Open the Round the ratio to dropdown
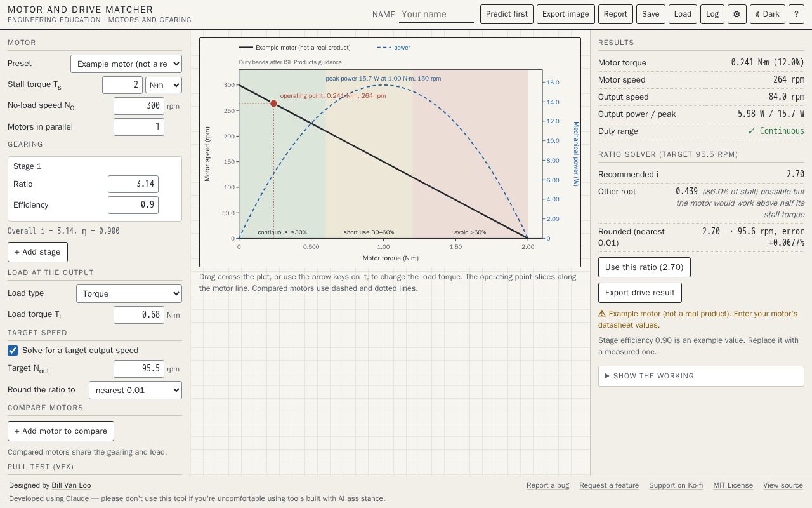Screen dimensions: 812x508 pyautogui.click(x=135, y=390)
